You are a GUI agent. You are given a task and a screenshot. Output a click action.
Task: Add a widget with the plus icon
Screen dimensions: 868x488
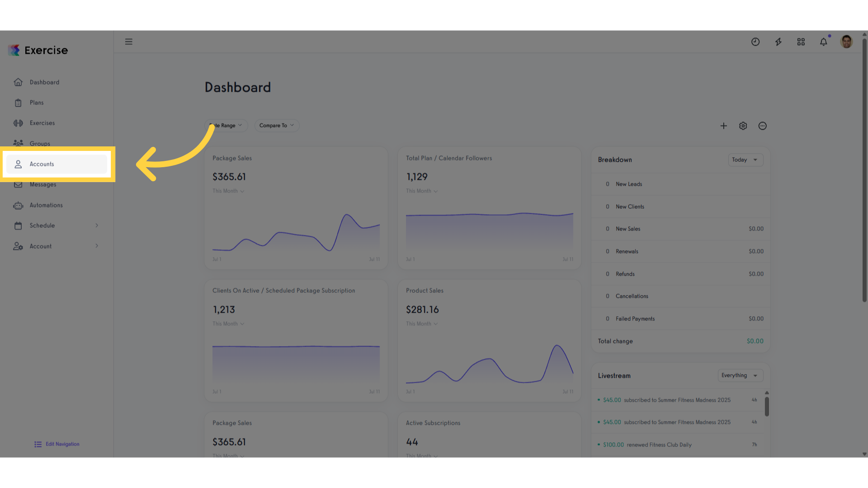pyautogui.click(x=723, y=126)
